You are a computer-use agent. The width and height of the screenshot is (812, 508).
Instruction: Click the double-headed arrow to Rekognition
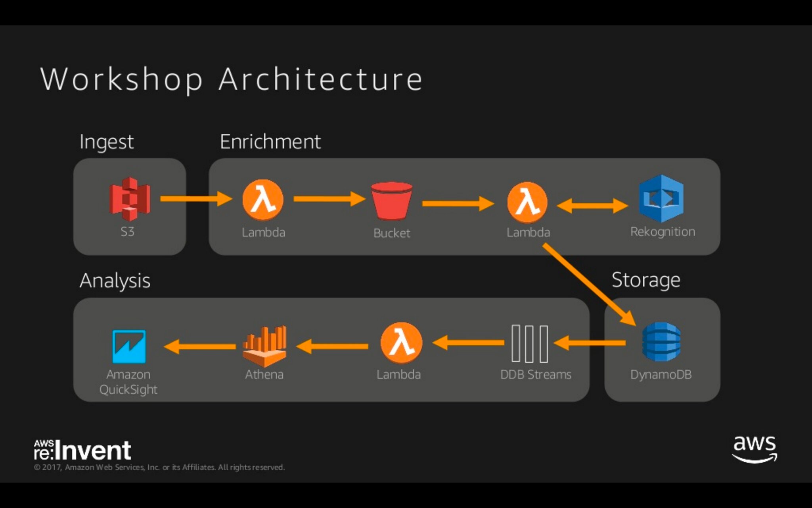point(592,206)
